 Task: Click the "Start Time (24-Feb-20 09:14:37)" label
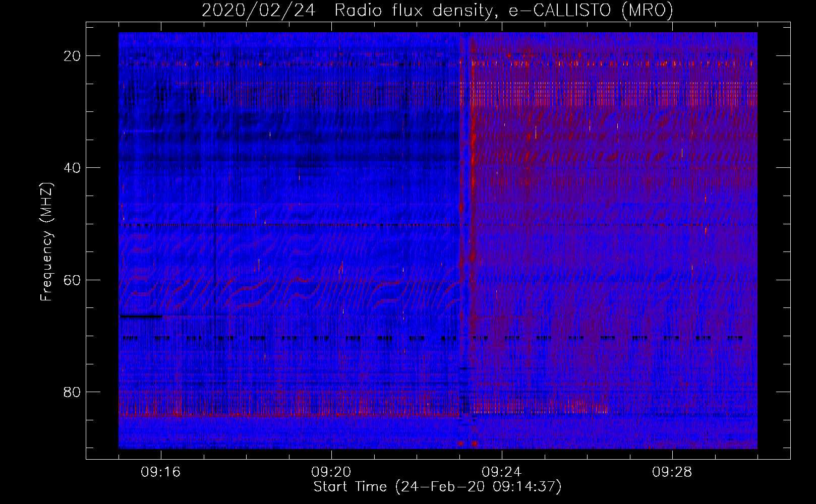pos(437,487)
